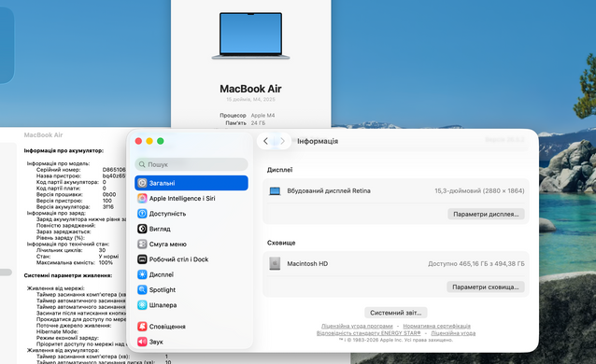Click the Дисплеї section heading
Screen dimensions: 596x364
(279, 170)
